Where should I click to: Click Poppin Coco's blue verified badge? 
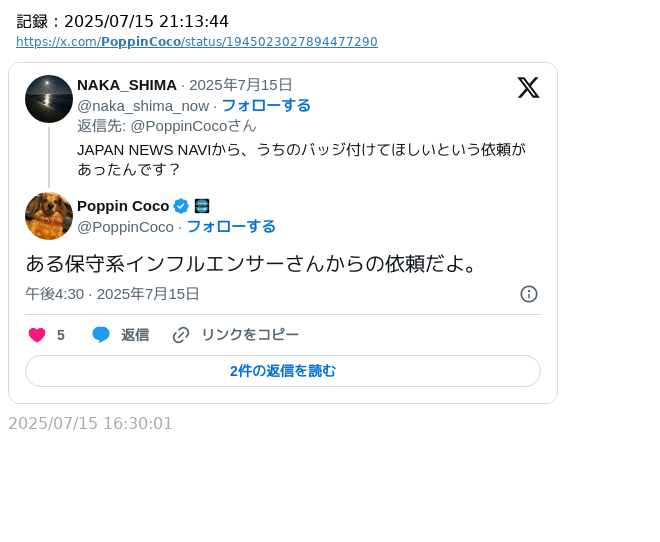(x=181, y=206)
